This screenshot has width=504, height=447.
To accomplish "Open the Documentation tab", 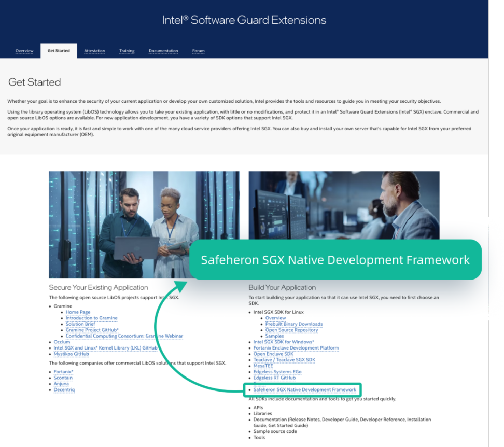I will pos(163,51).
